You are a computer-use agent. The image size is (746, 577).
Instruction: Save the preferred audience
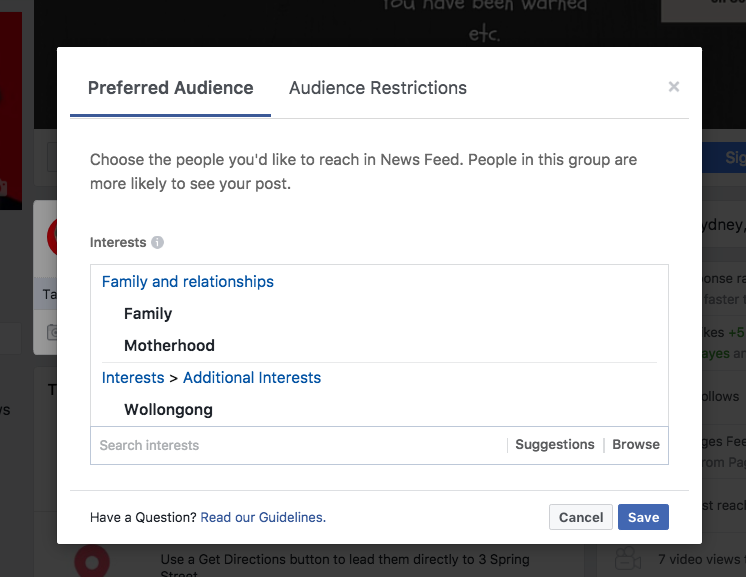643,517
